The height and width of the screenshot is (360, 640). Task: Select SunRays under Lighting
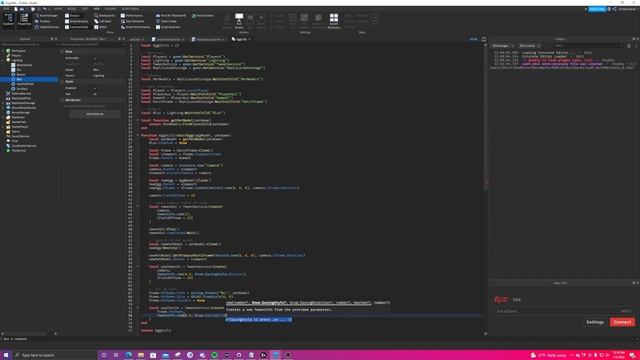22,89
